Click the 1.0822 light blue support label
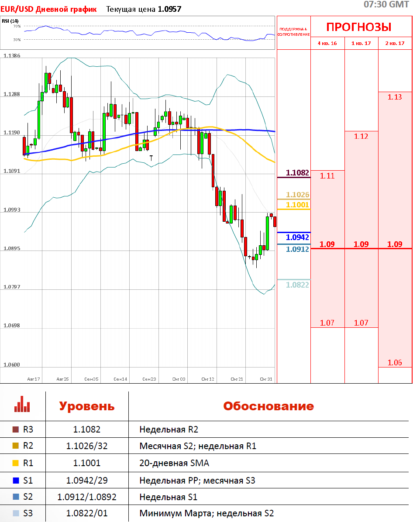The width and height of the screenshot is (420, 522). tap(297, 285)
